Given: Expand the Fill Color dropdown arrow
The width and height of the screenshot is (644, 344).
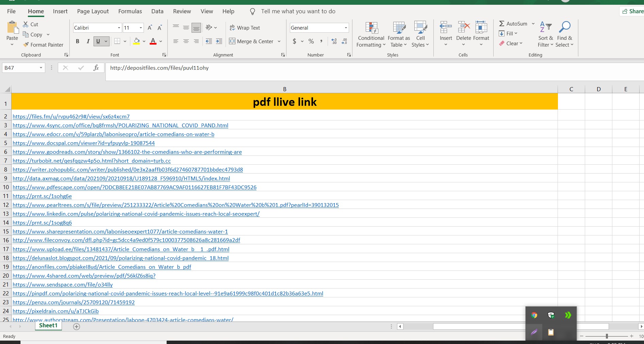Looking at the screenshot, I should pyautogui.click(x=144, y=42).
